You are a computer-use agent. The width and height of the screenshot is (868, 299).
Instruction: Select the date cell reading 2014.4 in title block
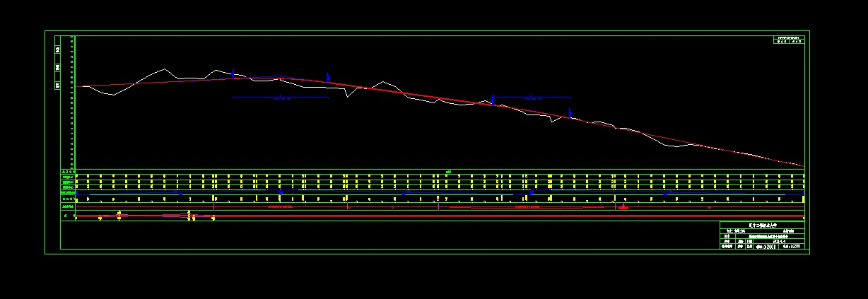(778, 241)
